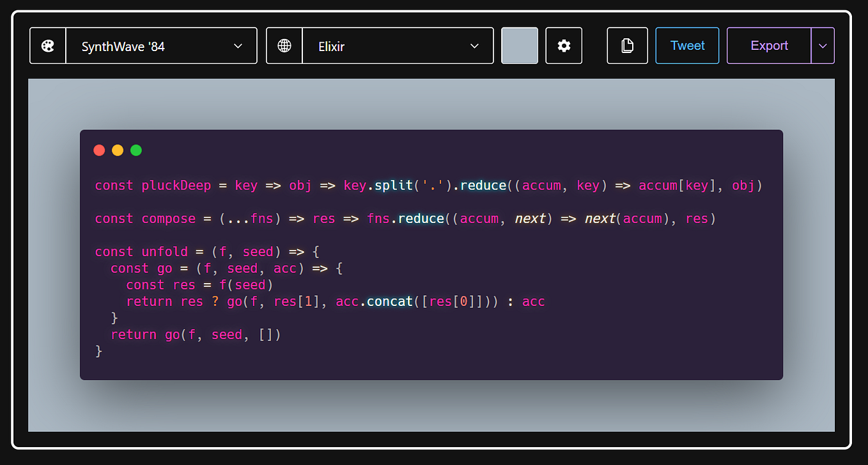
Task: Click the theme selector's chevron arrow
Action: (238, 45)
